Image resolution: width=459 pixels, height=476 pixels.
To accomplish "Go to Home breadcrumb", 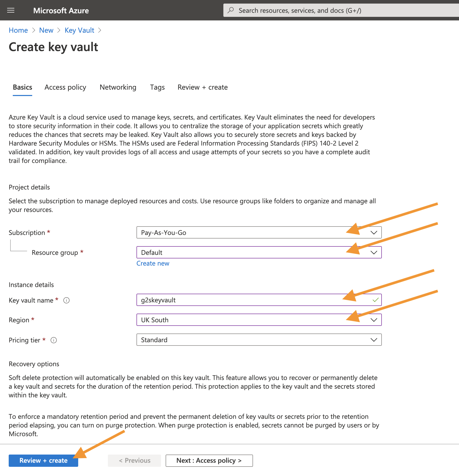I will (x=18, y=30).
